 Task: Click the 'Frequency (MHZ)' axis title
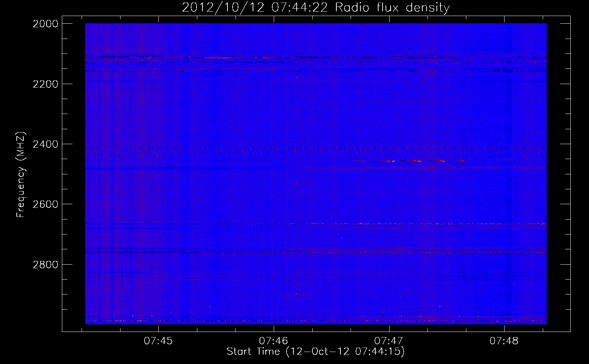click(21, 175)
